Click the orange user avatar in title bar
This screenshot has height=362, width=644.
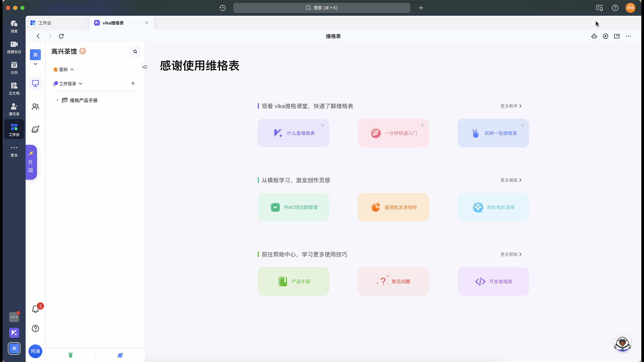[x=631, y=8]
